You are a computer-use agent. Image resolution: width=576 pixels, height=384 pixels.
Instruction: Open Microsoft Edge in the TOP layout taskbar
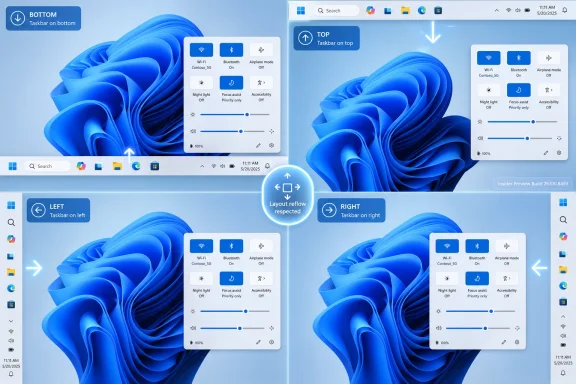(422, 10)
